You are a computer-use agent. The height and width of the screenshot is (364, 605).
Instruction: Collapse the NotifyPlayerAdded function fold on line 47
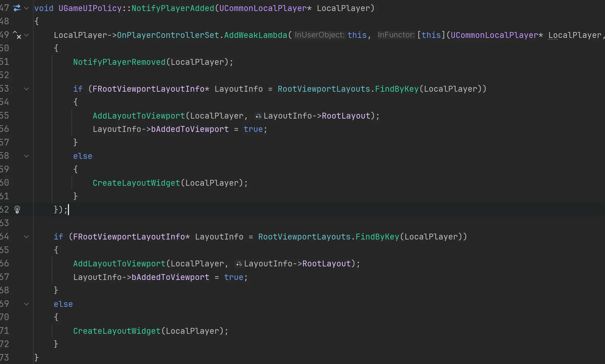click(x=26, y=8)
